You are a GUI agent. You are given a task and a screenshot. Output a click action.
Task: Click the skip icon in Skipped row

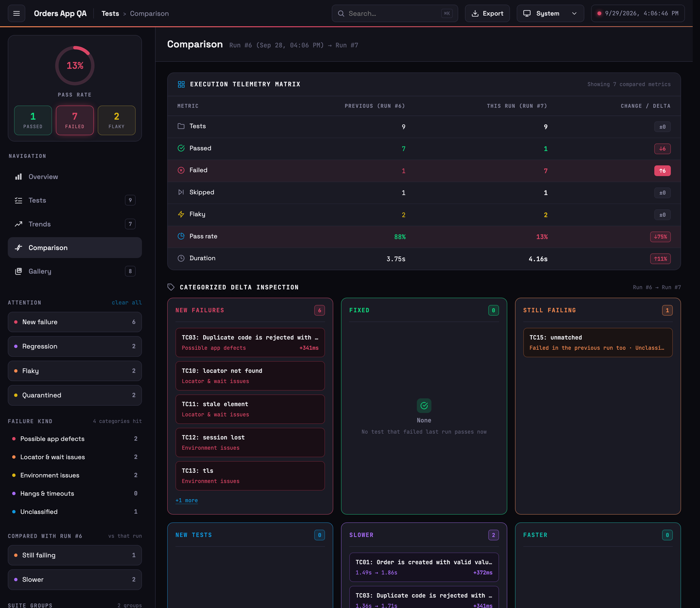click(x=181, y=192)
